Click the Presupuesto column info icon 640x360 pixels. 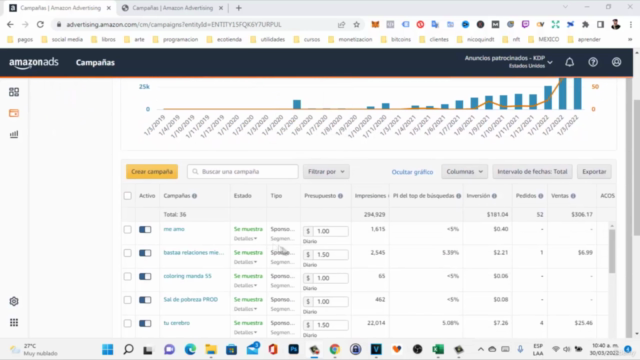pos(340,196)
